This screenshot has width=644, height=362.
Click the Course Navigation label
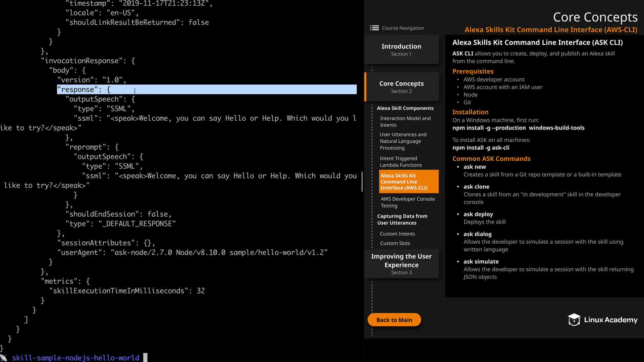point(403,28)
